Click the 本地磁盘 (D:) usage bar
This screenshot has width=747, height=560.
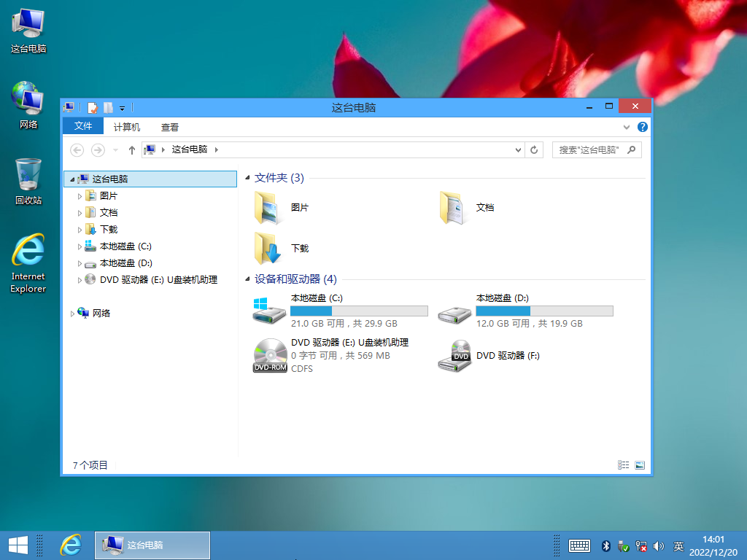pyautogui.click(x=544, y=311)
